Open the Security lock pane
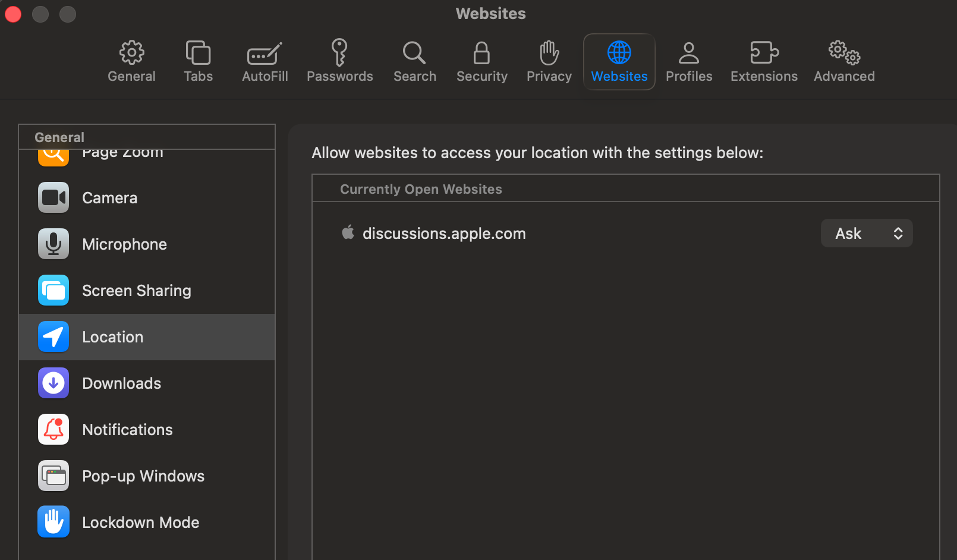Screen dimensions: 957x560 click(481, 61)
